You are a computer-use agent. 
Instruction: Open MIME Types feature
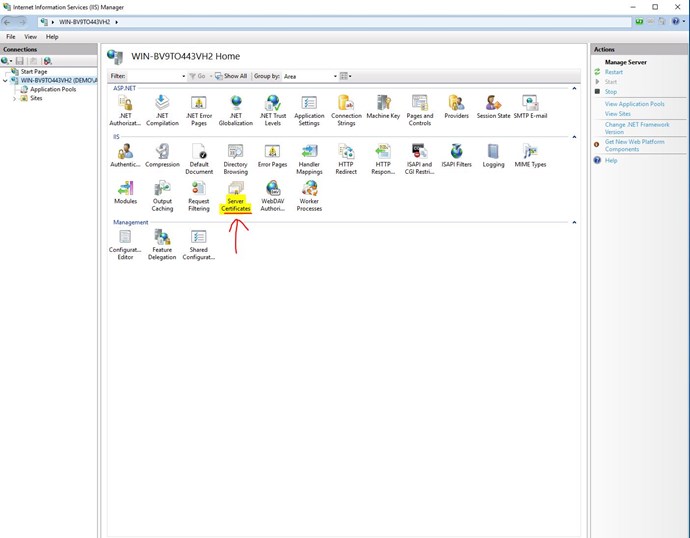[530, 155]
